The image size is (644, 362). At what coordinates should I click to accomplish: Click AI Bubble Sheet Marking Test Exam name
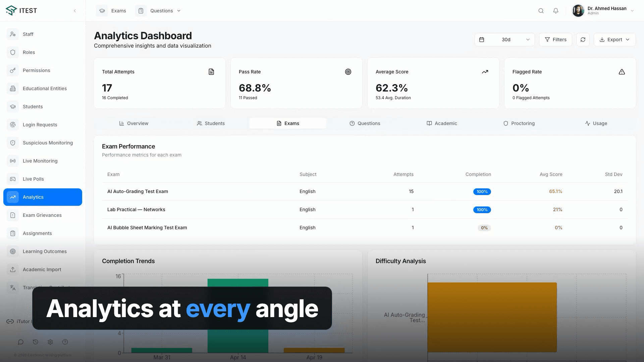(147, 228)
